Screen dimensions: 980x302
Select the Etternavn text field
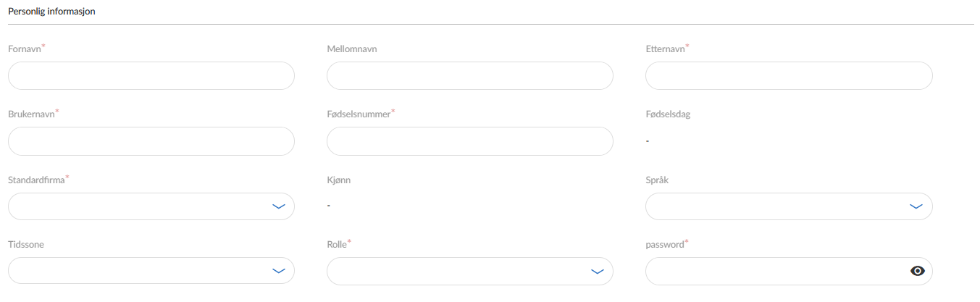(x=788, y=75)
